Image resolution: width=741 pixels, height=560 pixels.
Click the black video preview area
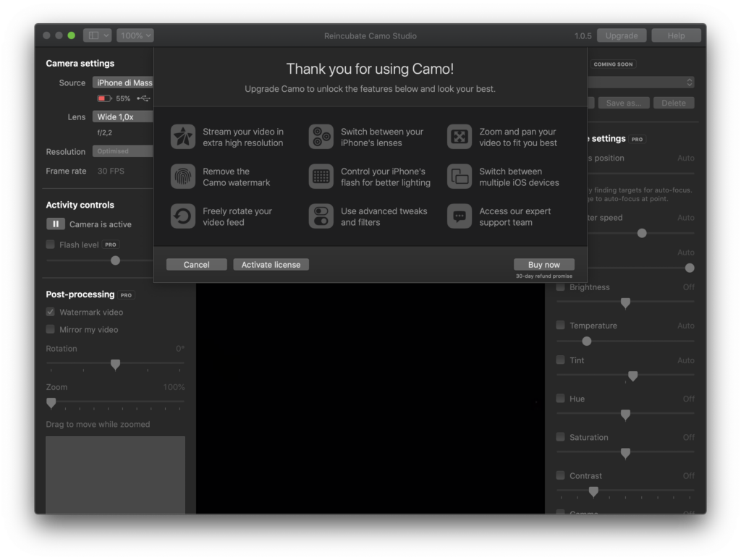pyautogui.click(x=370, y=399)
